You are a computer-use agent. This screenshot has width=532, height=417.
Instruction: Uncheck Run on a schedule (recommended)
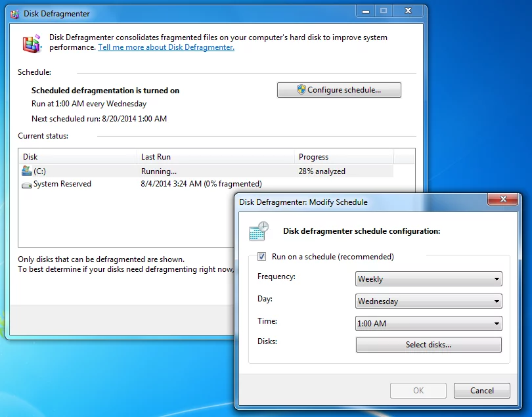(261, 257)
